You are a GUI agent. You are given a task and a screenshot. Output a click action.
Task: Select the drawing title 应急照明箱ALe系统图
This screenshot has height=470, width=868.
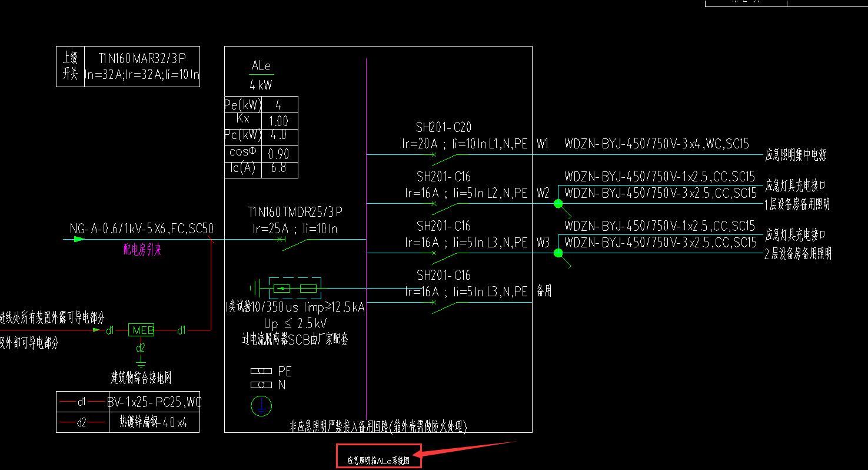[378, 461]
